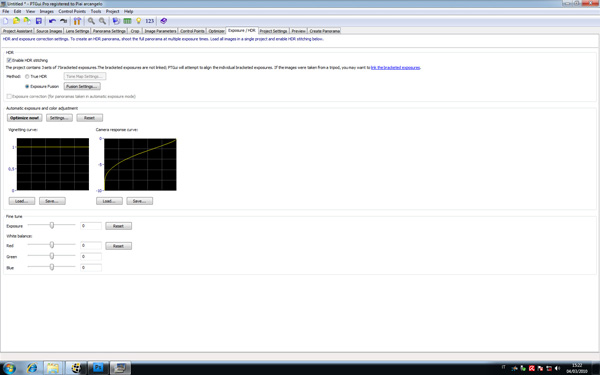The height and width of the screenshot is (375, 600).
Task: Click the light bulb icon in toolbar
Action: tap(139, 21)
